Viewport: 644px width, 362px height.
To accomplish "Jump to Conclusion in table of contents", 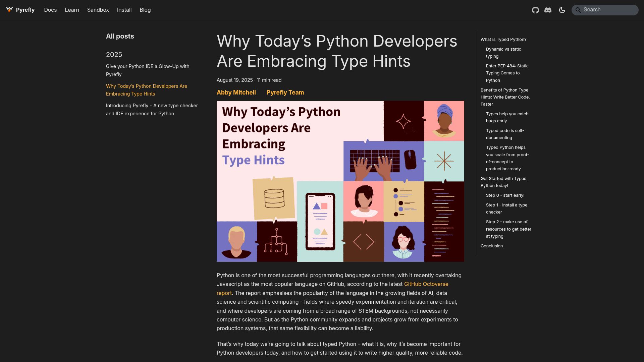I will pos(492,246).
